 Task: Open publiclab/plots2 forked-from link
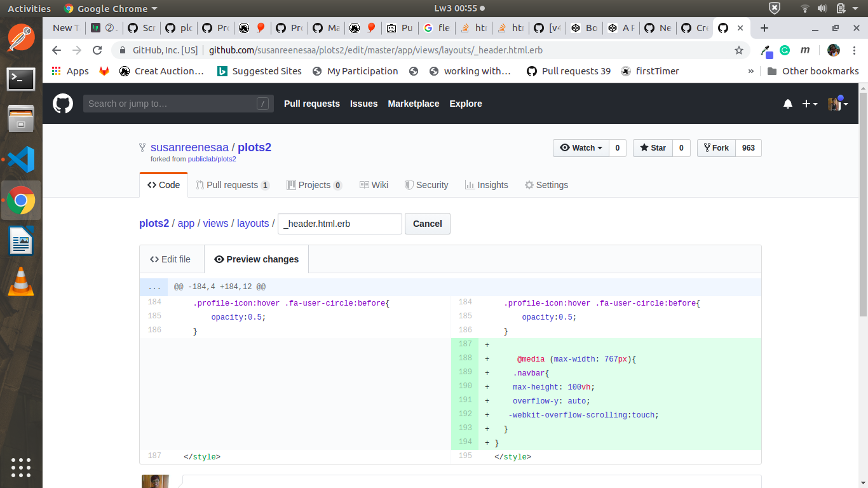click(x=212, y=159)
